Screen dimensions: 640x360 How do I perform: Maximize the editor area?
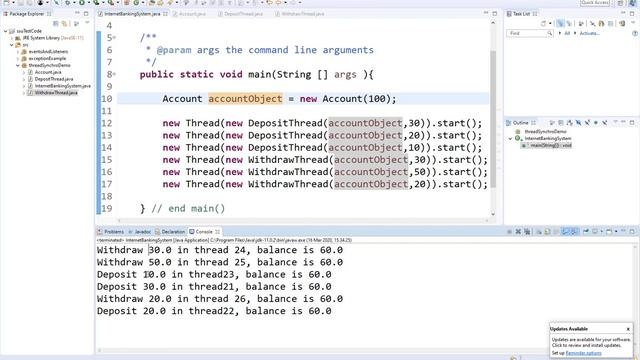[x=495, y=13]
